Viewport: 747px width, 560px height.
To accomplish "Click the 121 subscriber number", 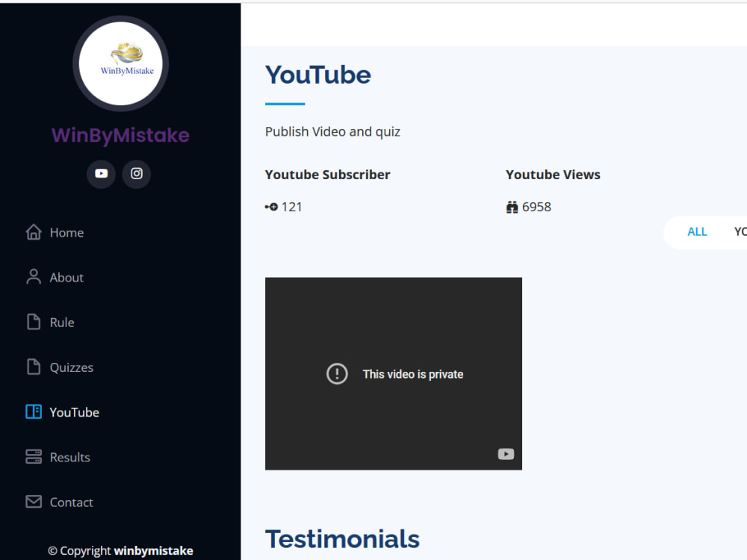I will coord(291,207).
